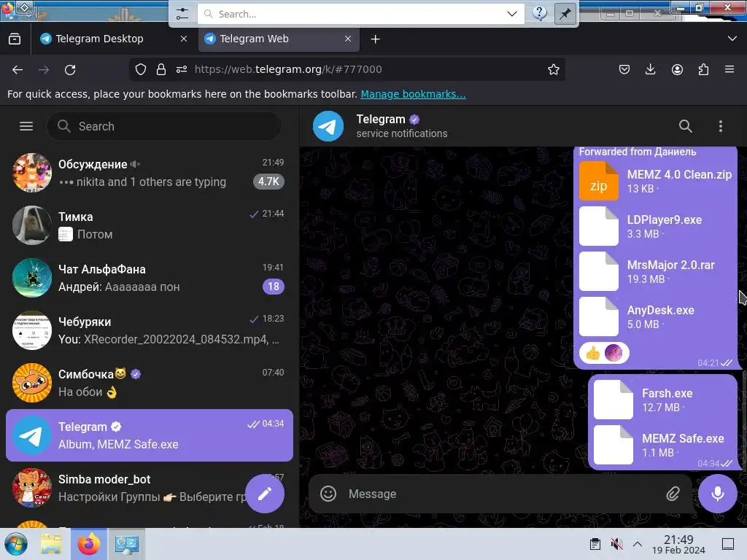Viewport: 747px width, 560px height.
Task: Click the thumbs-up reaction on the message
Action: 604,354
